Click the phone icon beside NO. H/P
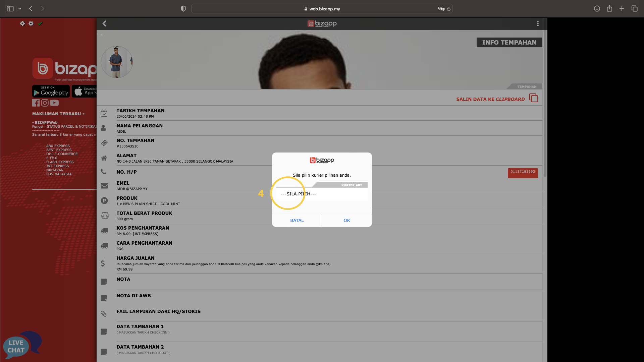The width and height of the screenshot is (644, 362). click(104, 172)
